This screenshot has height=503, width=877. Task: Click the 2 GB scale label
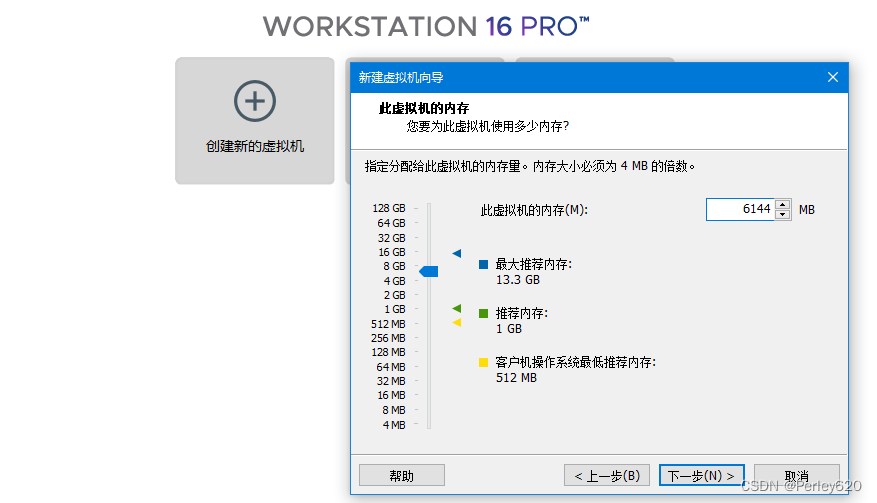394,295
